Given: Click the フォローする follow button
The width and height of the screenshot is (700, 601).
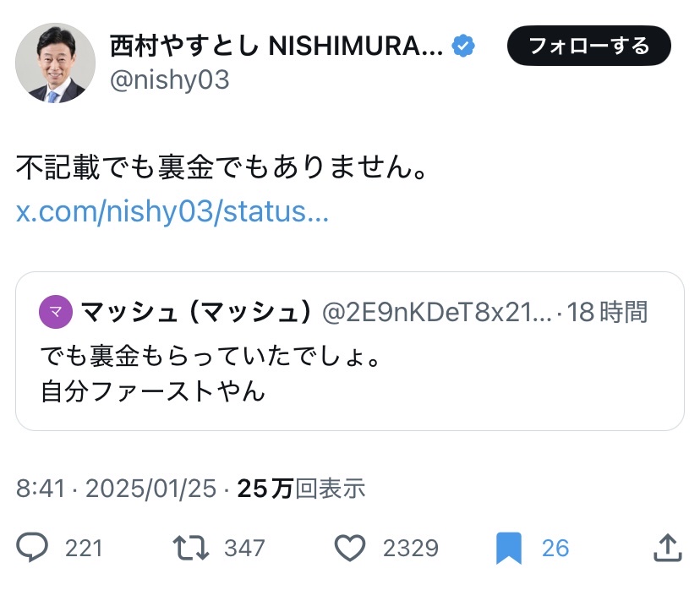Looking at the screenshot, I should coord(589,46).
